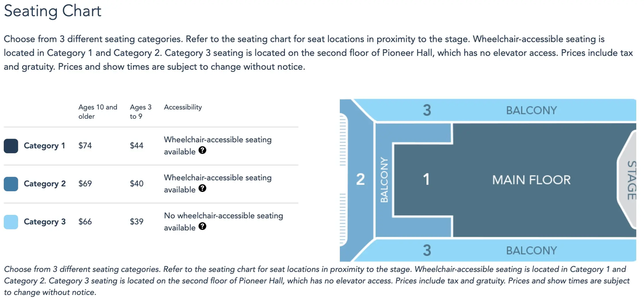Click the bottom BALCONY label on map
Screen dimensions: 644x303
coord(531,250)
